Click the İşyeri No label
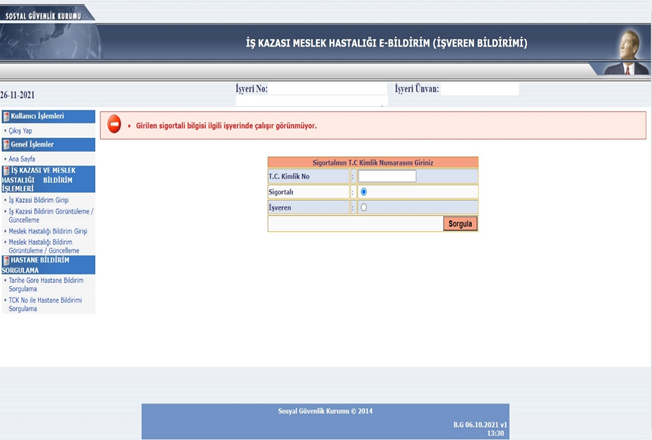 (252, 89)
